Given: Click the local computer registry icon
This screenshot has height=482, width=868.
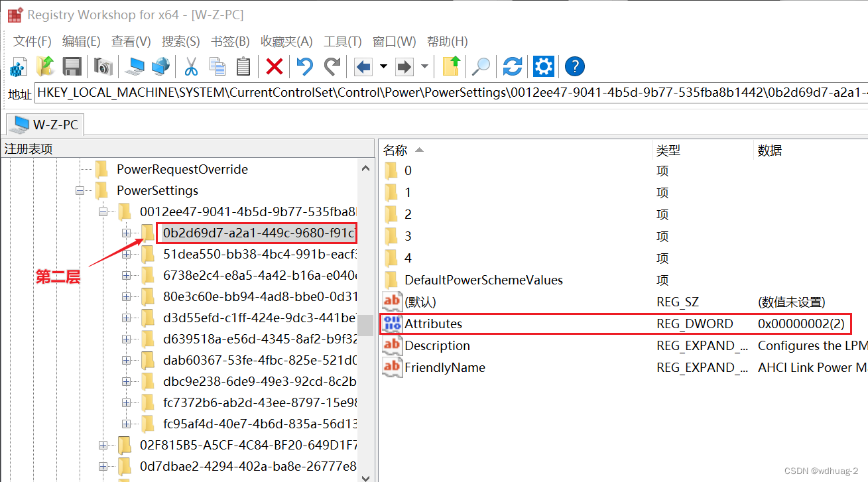Looking at the screenshot, I should [136, 66].
